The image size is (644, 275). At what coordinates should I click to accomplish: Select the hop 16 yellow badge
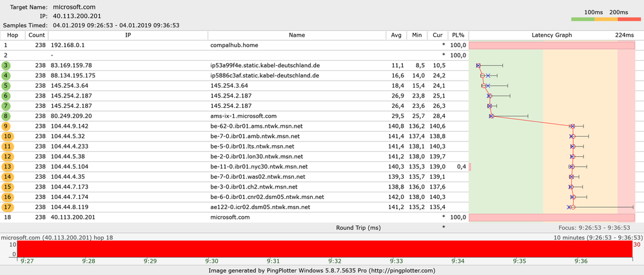point(8,197)
